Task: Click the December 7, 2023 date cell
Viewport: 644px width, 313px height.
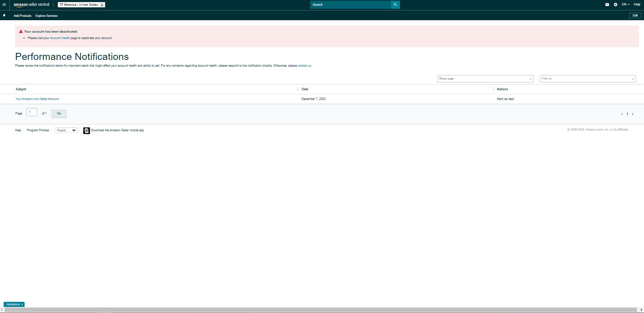Action: click(314, 99)
